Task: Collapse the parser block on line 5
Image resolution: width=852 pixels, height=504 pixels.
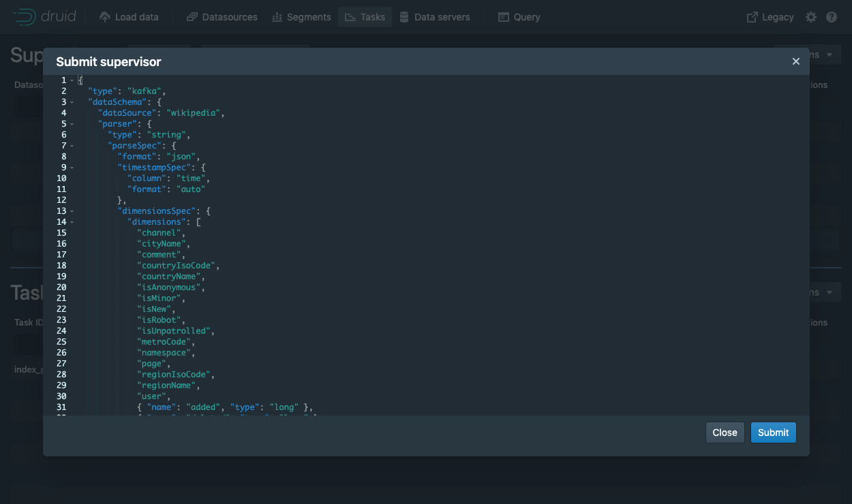Action: click(x=72, y=124)
